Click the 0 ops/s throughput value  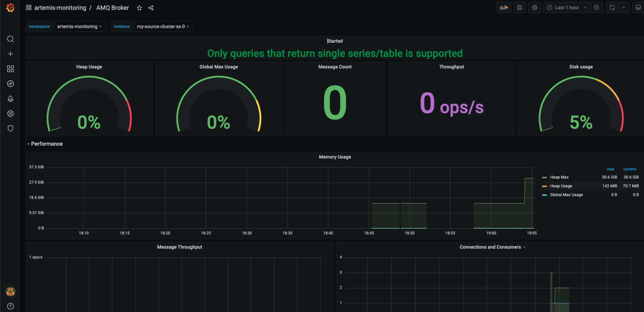(x=451, y=104)
